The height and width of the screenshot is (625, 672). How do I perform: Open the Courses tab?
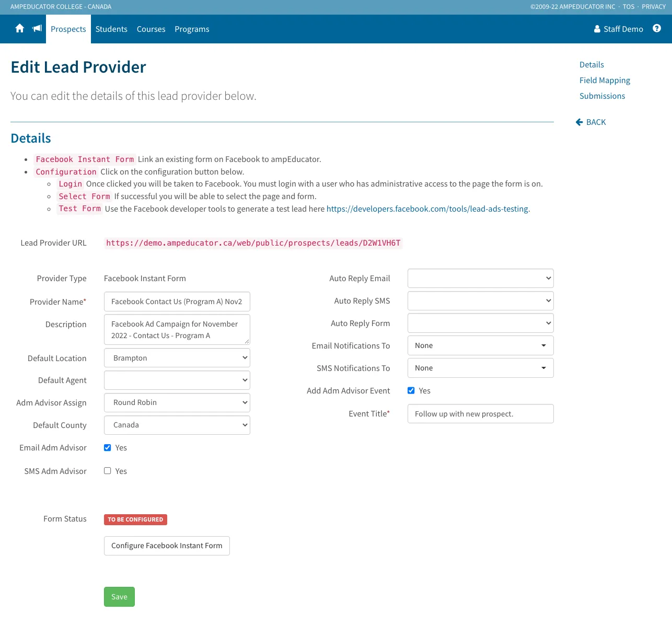151,29
